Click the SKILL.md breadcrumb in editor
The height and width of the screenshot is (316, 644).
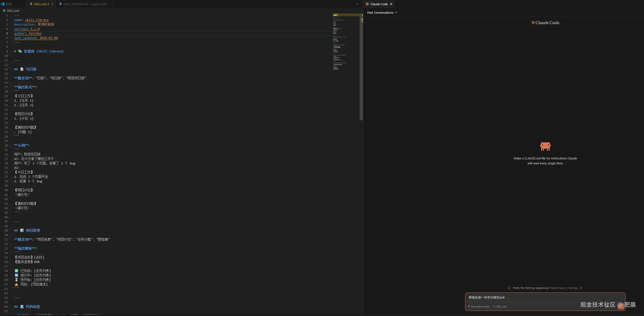pos(13,11)
